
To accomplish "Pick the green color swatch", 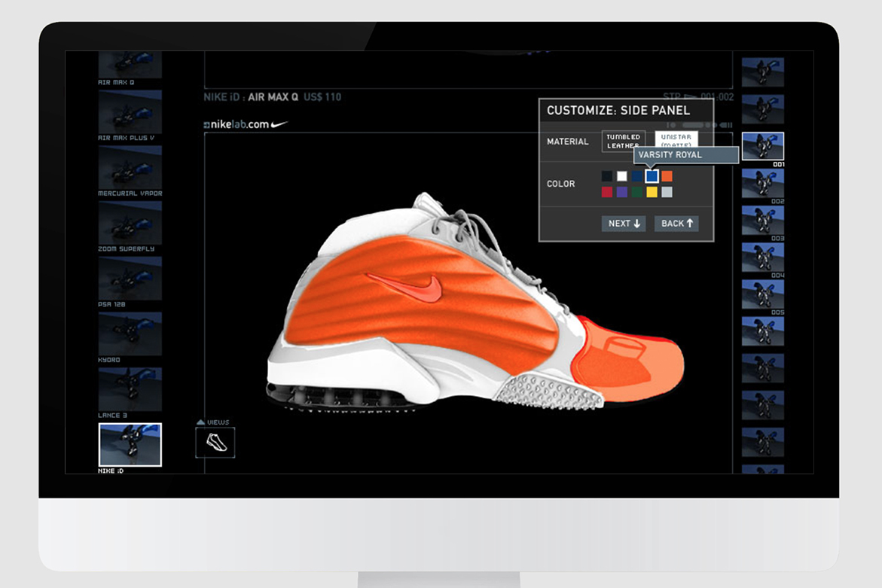I will [636, 192].
